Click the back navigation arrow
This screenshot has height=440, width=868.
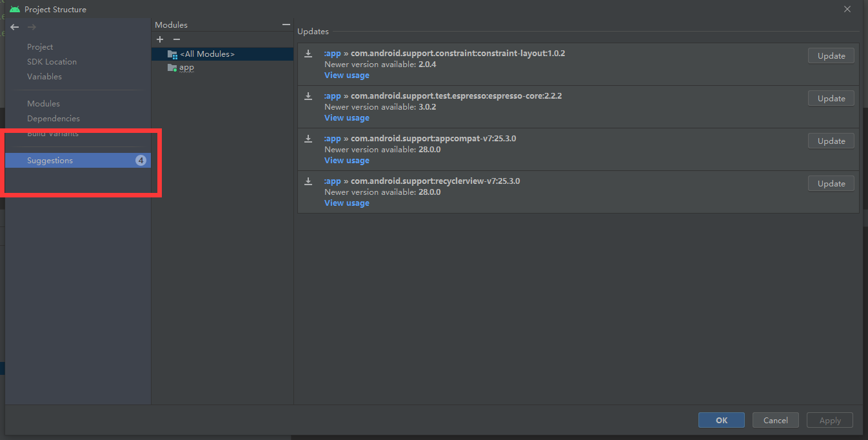pos(14,26)
